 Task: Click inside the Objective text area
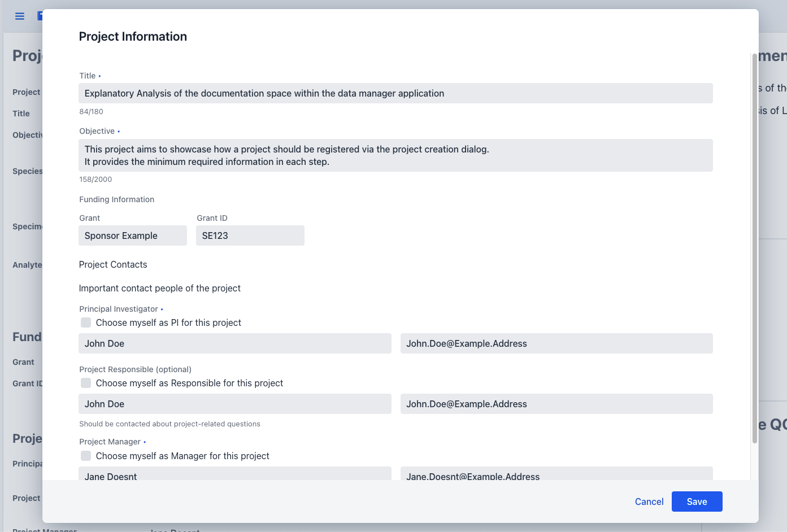tap(395, 155)
